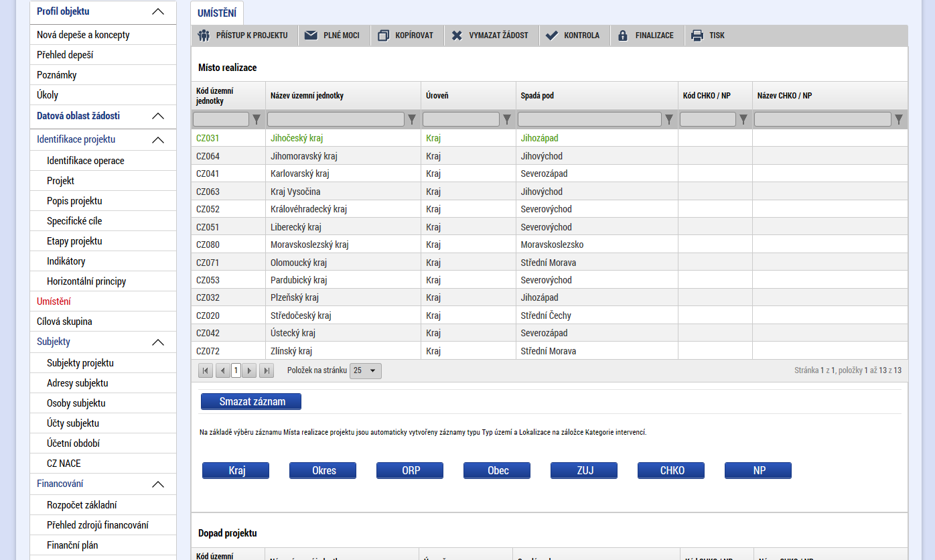
Task: Open Položek na stránku dropdown
Action: click(366, 370)
